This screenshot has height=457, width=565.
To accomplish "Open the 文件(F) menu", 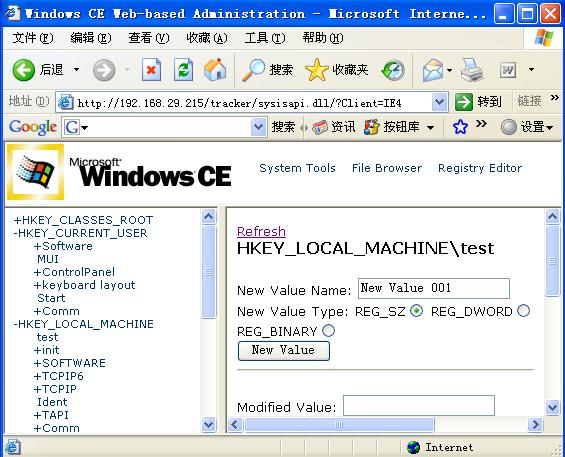I will [33, 38].
